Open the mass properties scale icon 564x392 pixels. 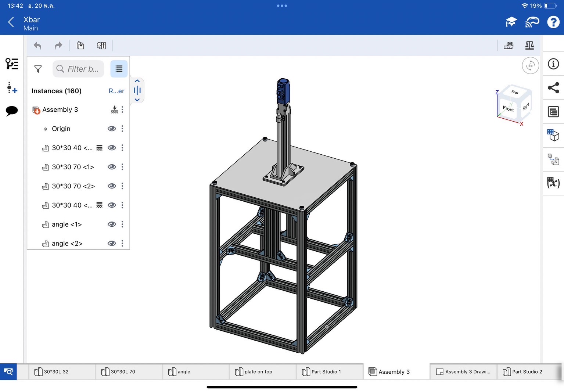pos(529,46)
